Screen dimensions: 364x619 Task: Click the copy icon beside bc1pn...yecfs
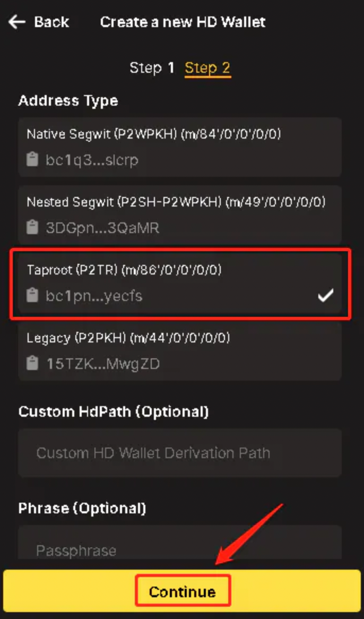click(x=32, y=296)
